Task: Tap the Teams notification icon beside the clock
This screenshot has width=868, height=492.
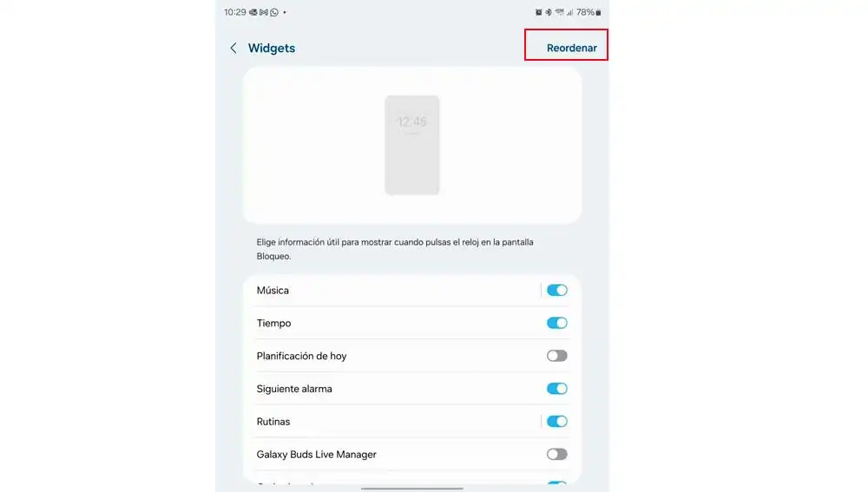Action: 253,12
